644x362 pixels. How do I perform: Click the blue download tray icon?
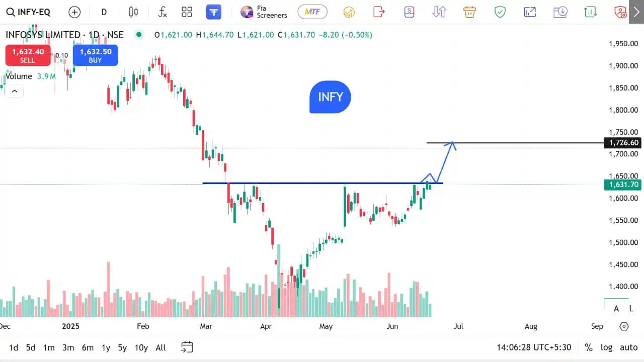pyautogui.click(x=560, y=12)
